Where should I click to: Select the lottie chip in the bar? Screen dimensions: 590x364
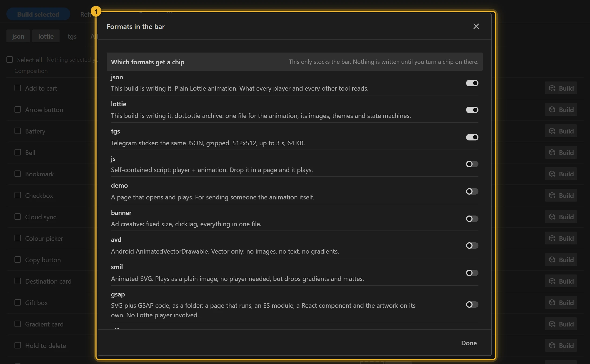point(46,36)
